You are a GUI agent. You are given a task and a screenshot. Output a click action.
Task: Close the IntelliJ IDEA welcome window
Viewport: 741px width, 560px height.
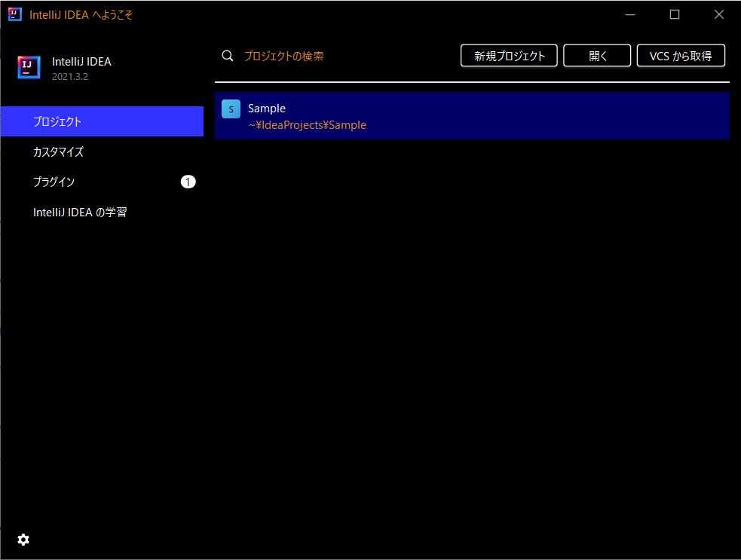coord(719,14)
